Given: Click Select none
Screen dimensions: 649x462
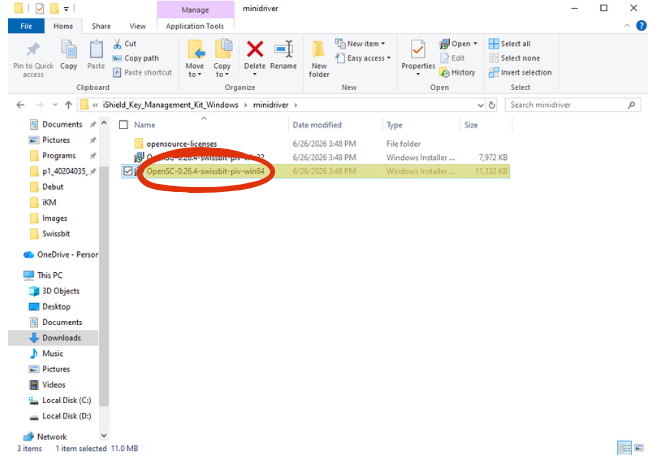Looking at the screenshot, I should click(x=514, y=58).
